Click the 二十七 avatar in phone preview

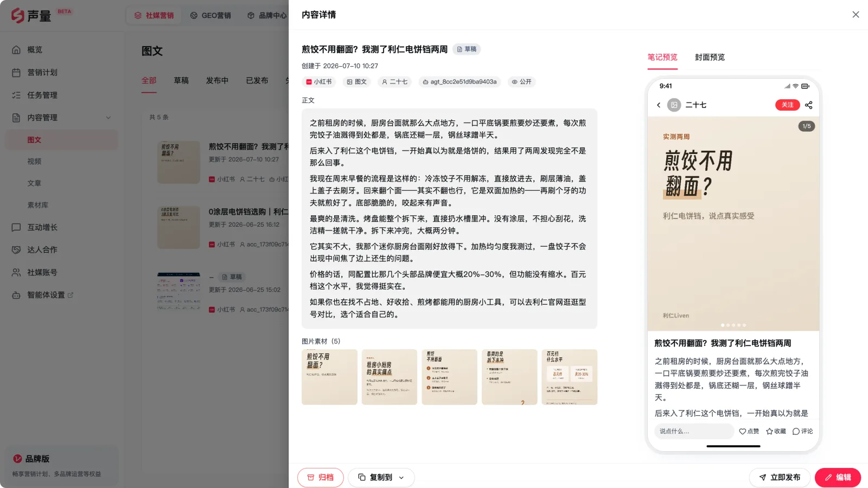(x=674, y=105)
